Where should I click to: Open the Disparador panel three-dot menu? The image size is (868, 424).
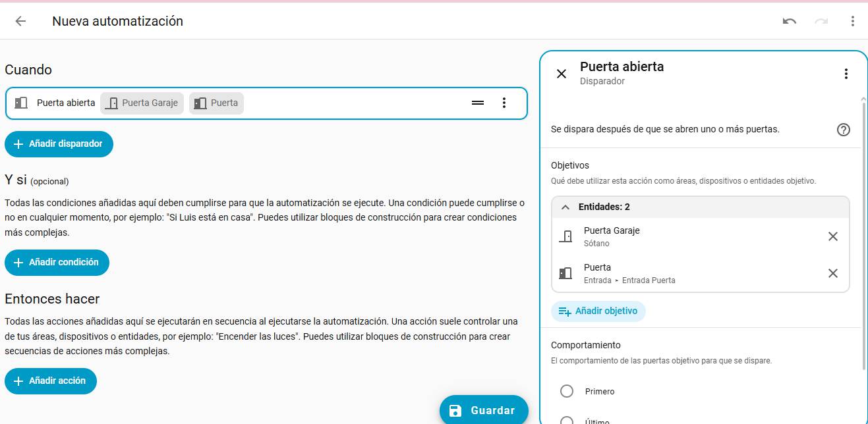[846, 74]
